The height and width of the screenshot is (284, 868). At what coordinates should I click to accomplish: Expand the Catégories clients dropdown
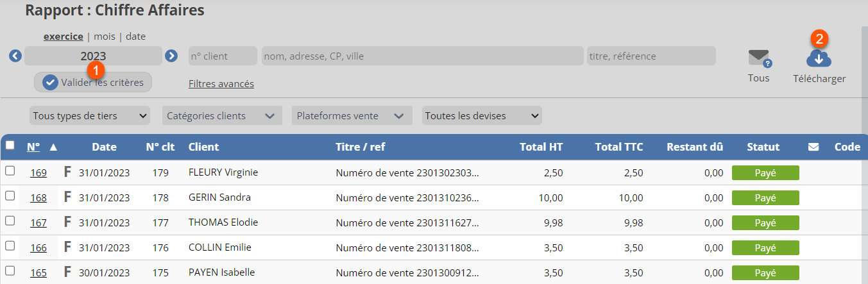[221, 116]
